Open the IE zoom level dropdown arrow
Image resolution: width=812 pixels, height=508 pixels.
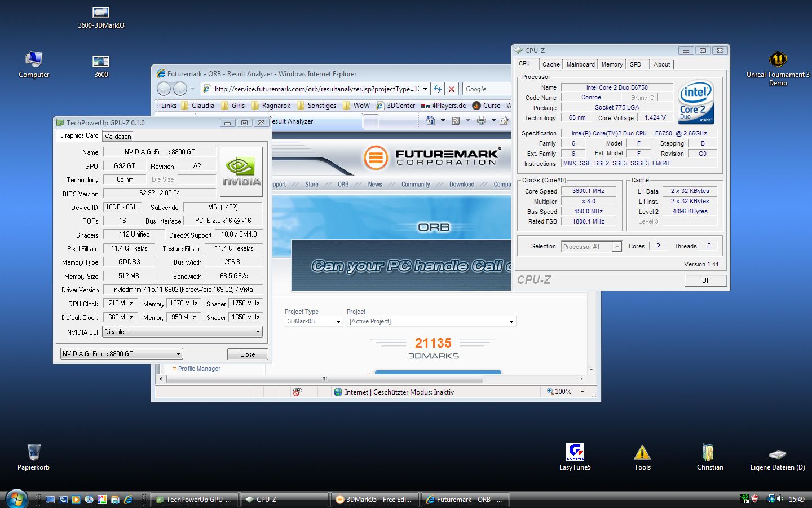[x=582, y=392]
